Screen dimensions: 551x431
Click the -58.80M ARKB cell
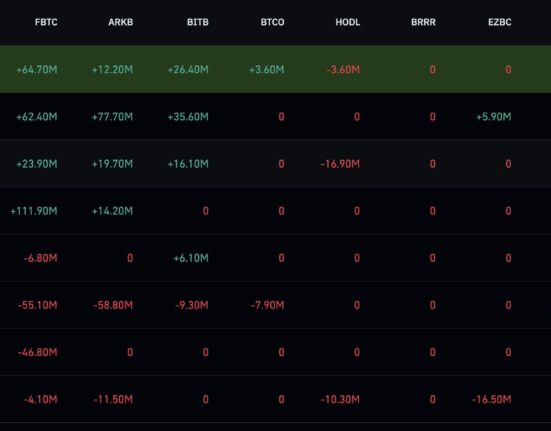coord(113,305)
